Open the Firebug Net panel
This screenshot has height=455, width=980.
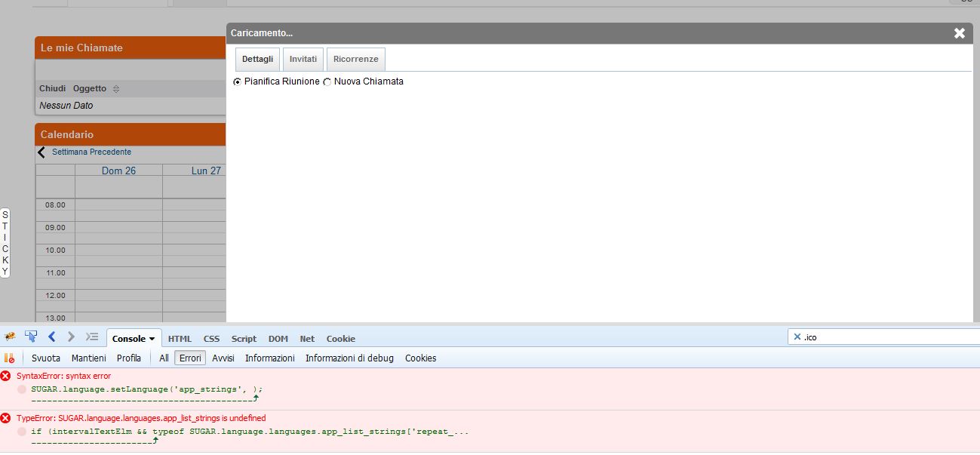(307, 339)
